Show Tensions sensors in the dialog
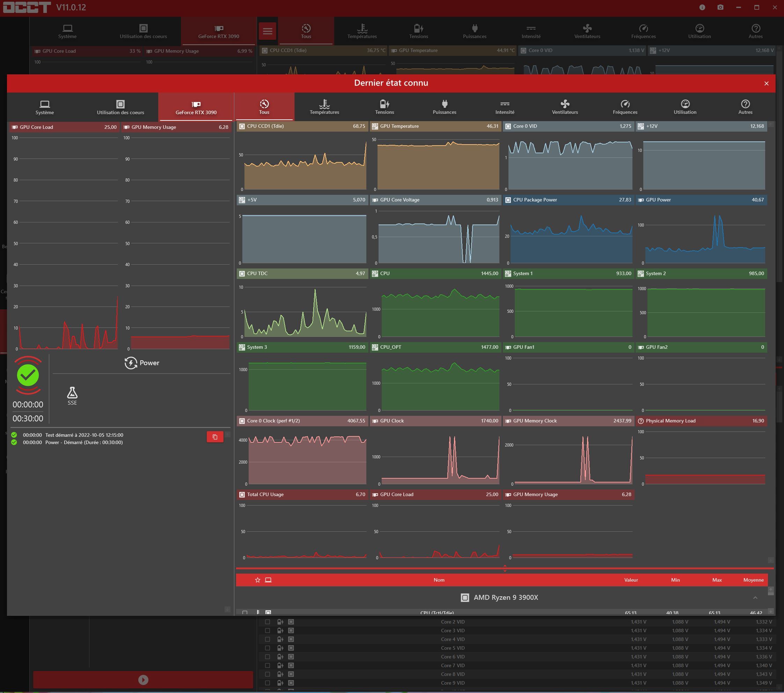Image resolution: width=784 pixels, height=693 pixels. 384,107
